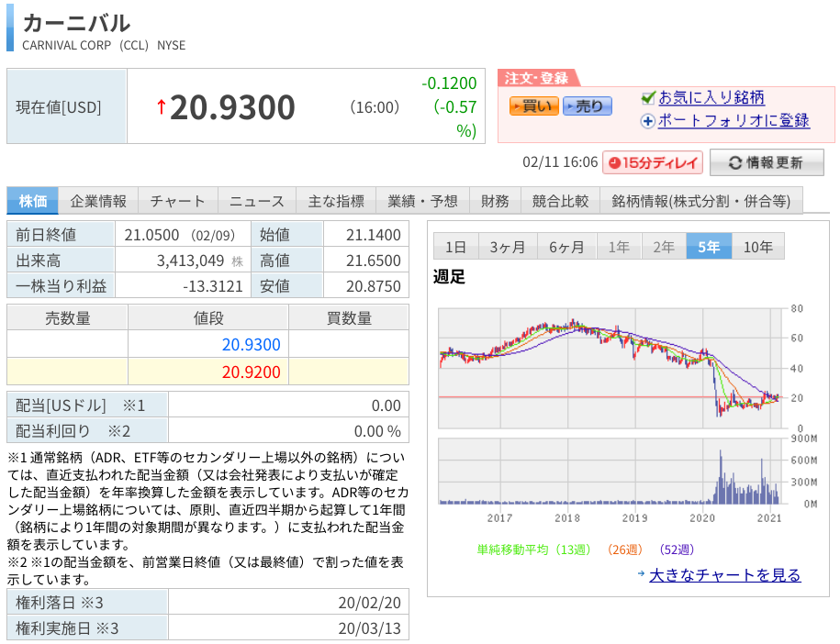Image resolution: width=840 pixels, height=644 pixels.
Task: Click the (52週) legend label
Action: [x=677, y=550]
